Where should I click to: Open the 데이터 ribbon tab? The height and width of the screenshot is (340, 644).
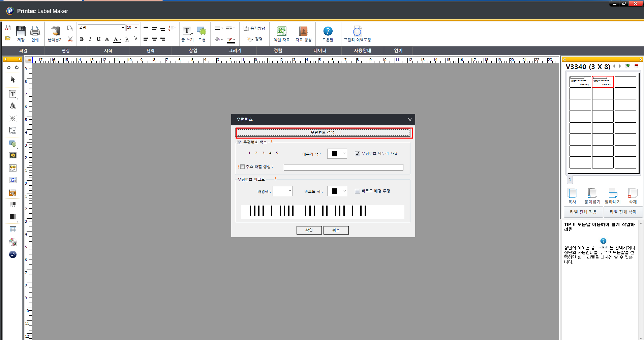point(320,51)
